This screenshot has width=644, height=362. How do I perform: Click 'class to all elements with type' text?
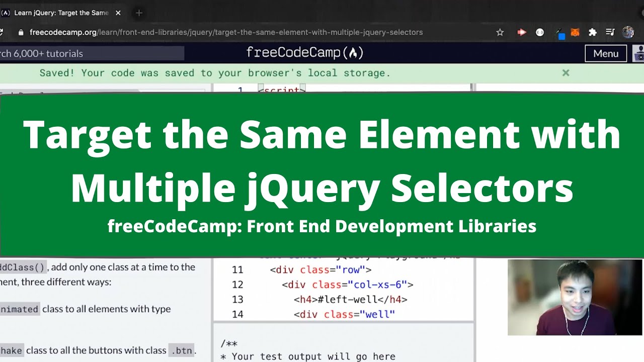[106, 309]
